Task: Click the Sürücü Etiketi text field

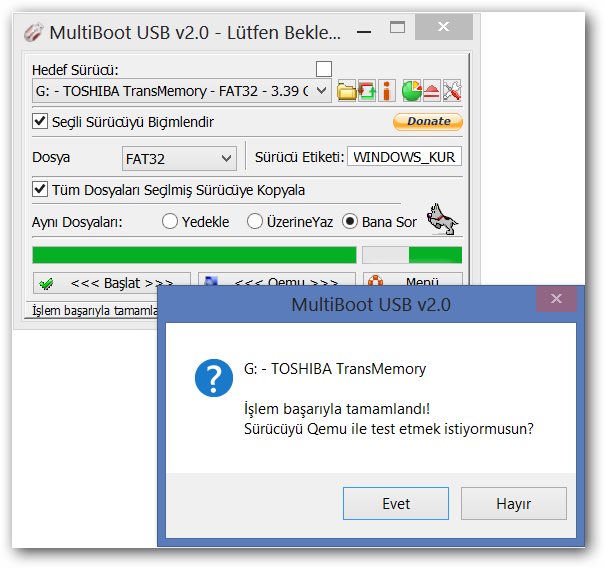Action: [404, 157]
